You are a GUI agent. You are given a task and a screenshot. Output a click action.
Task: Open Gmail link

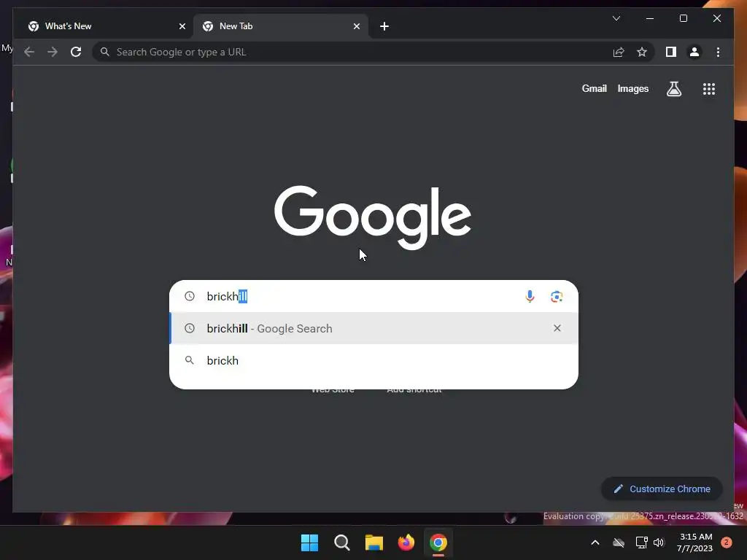pyautogui.click(x=594, y=88)
